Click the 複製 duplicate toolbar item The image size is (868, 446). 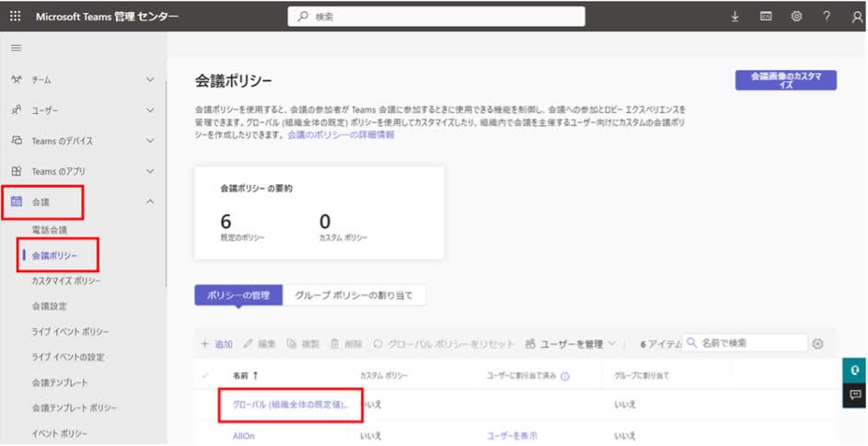tap(303, 344)
